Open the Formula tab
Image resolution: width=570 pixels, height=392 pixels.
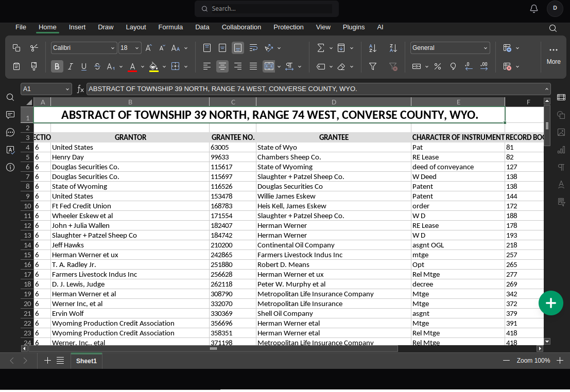pyautogui.click(x=170, y=27)
